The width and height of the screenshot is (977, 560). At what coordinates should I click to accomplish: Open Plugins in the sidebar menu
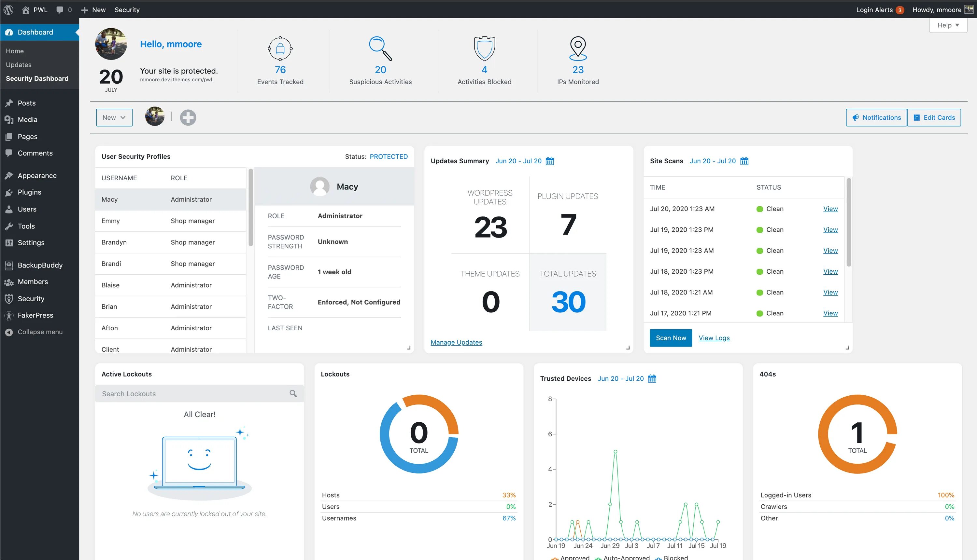pos(29,192)
